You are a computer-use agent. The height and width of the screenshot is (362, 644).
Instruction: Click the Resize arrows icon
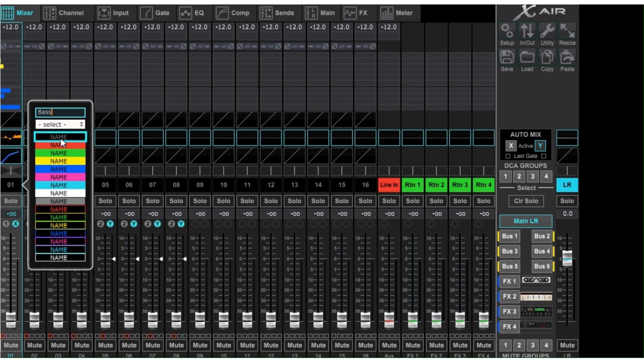[x=567, y=31]
